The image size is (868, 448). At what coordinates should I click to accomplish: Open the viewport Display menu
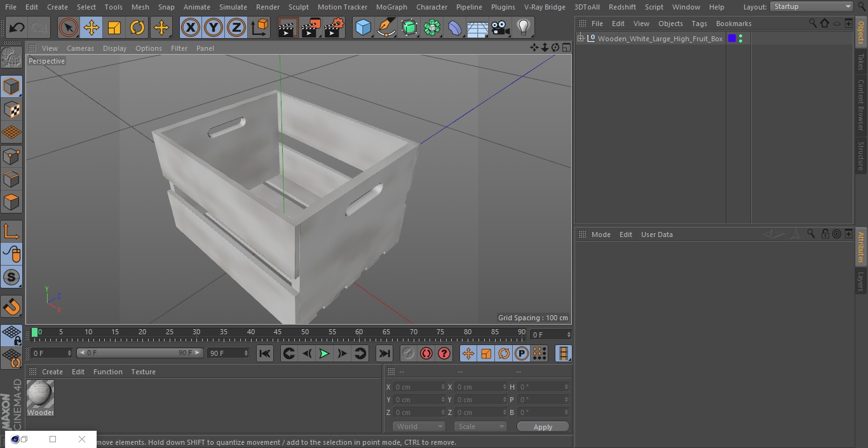tap(114, 48)
